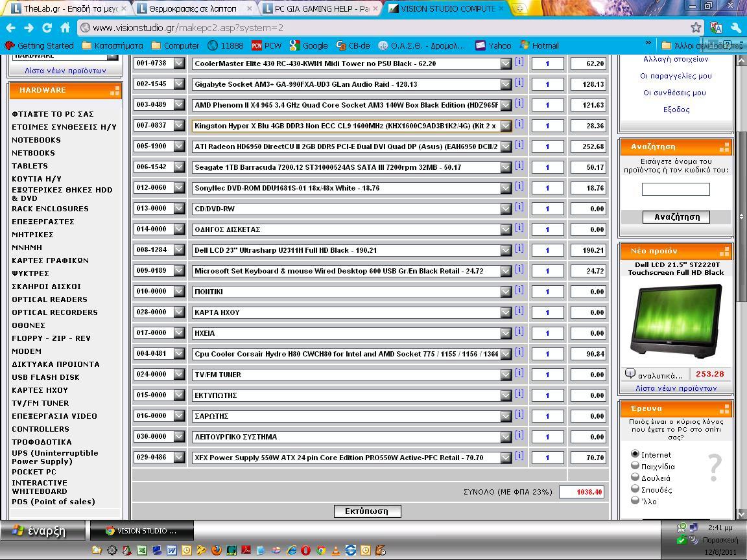
Task: Open info icon for Kingston Hyper X row
Action: (519, 124)
